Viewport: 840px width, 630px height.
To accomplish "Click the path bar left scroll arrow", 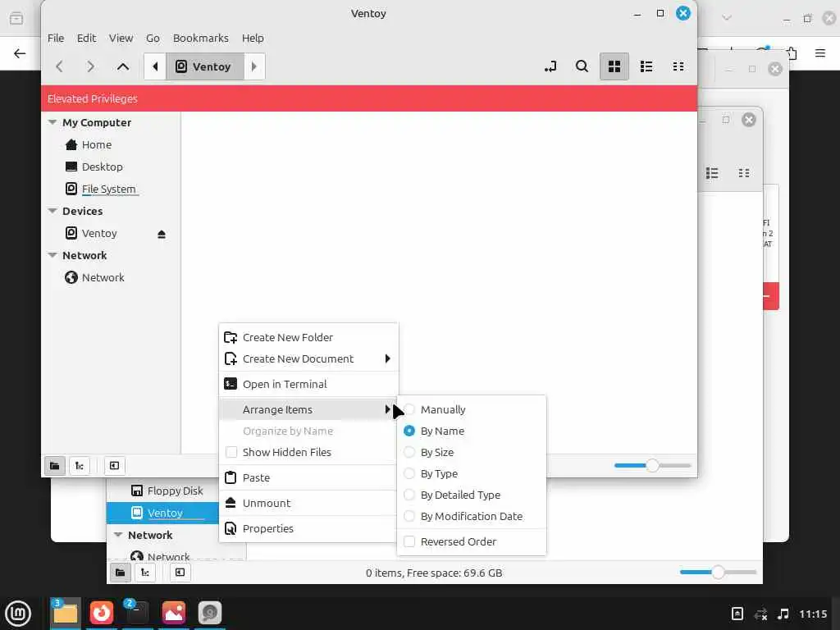I will (x=155, y=66).
